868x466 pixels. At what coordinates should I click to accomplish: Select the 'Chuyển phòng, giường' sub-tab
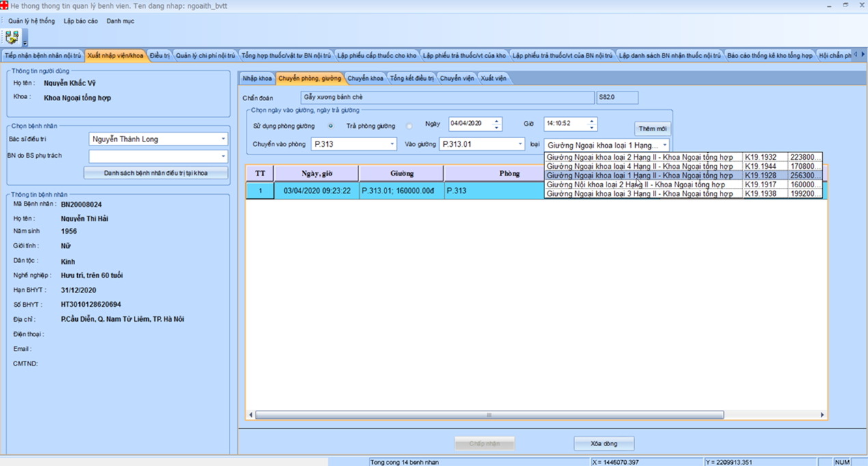pos(309,79)
